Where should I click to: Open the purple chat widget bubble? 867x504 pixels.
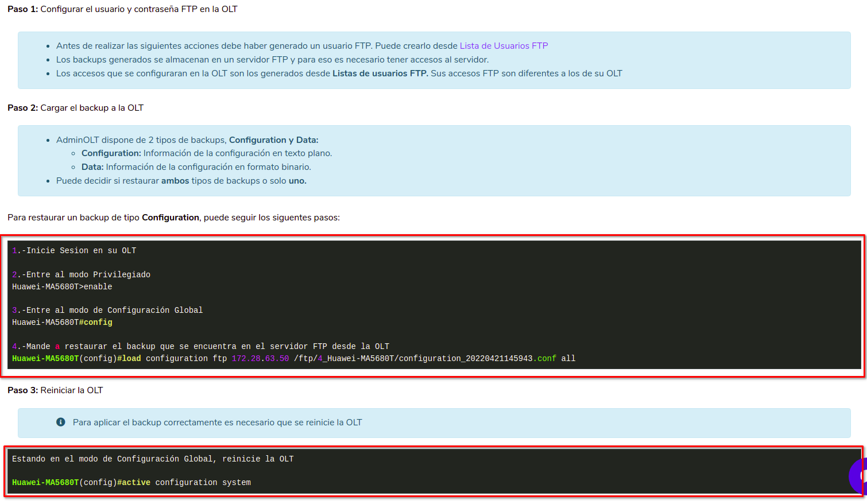click(858, 476)
